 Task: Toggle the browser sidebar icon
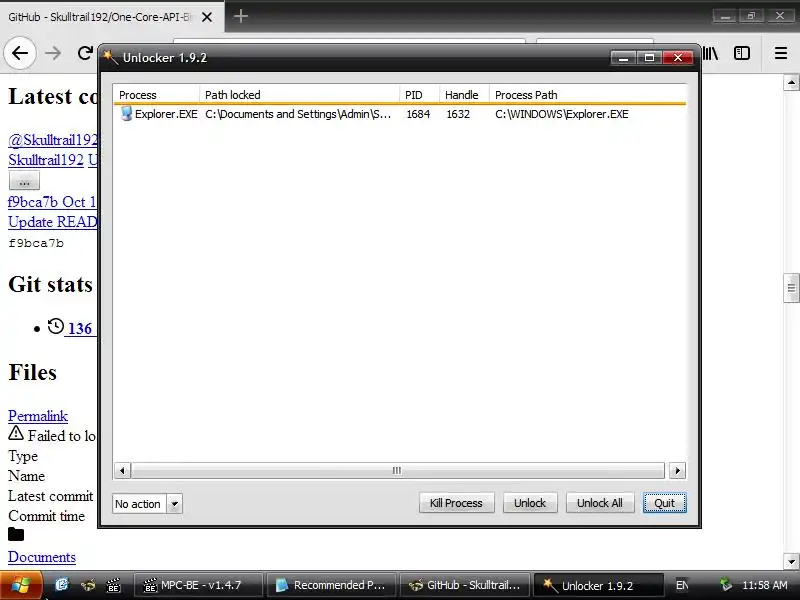pos(742,53)
